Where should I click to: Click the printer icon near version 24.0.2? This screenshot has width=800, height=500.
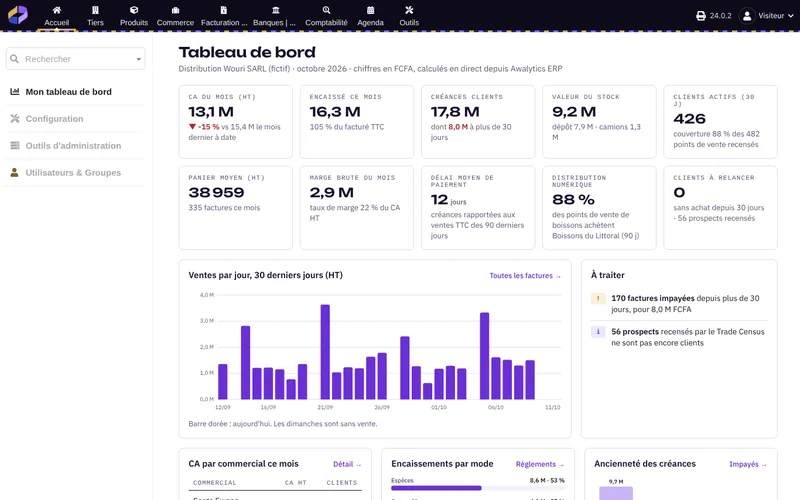point(701,16)
